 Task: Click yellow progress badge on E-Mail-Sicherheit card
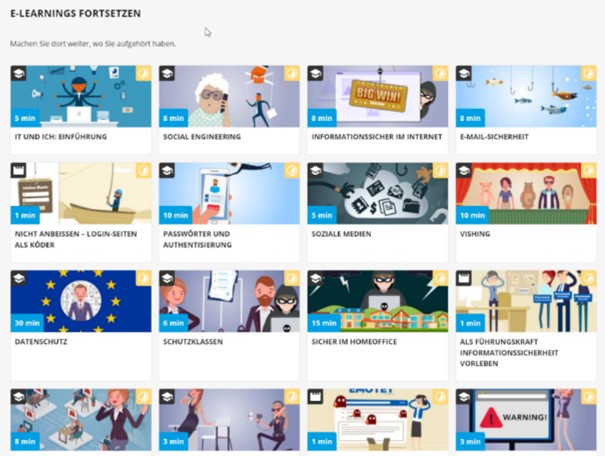(589, 73)
